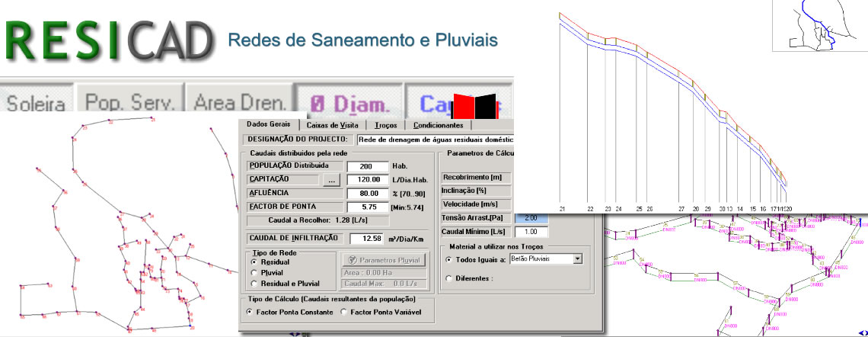Open the Capitação ellipsis button

[331, 180]
